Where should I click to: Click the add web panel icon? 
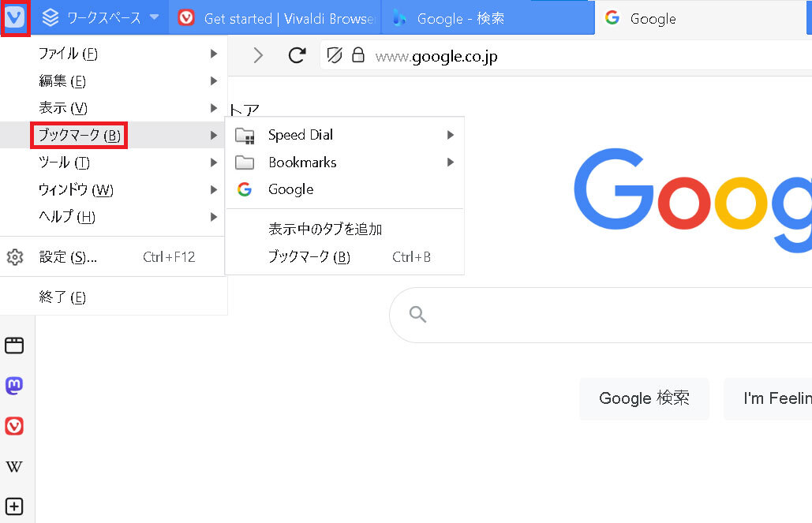[14, 507]
